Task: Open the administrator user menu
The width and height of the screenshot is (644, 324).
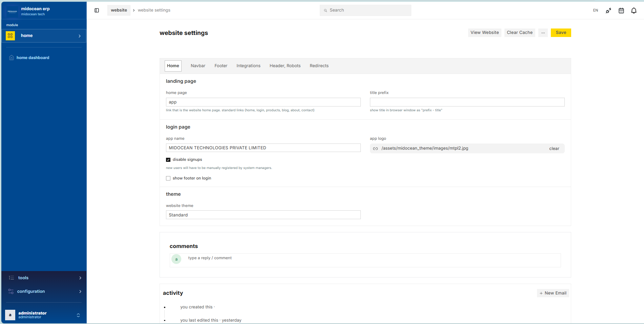Action: 44,315
